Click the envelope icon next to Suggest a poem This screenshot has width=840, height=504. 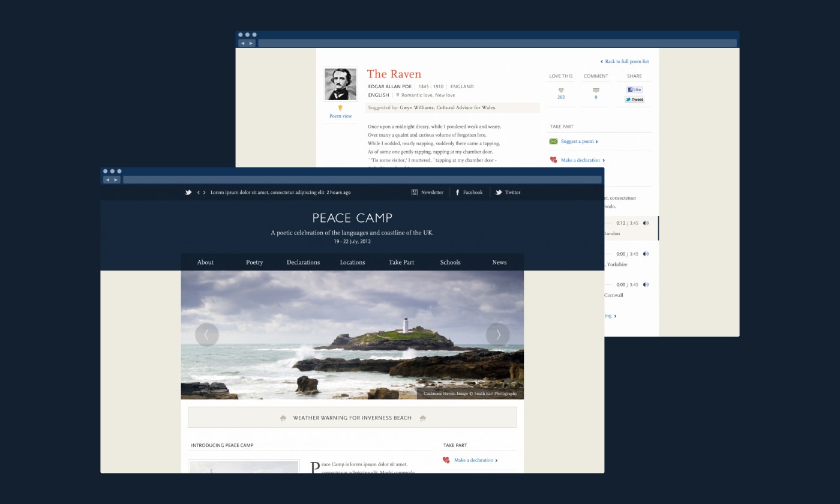[x=553, y=142]
